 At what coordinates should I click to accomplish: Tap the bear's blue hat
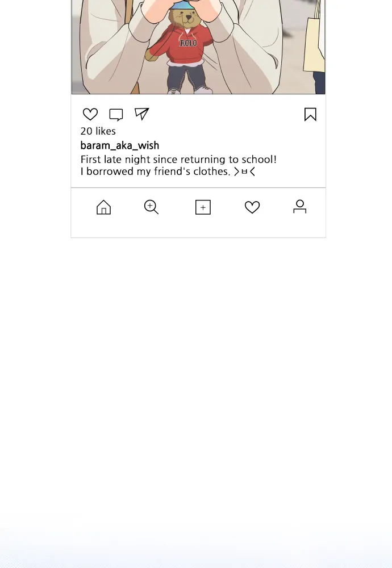tap(182, 6)
